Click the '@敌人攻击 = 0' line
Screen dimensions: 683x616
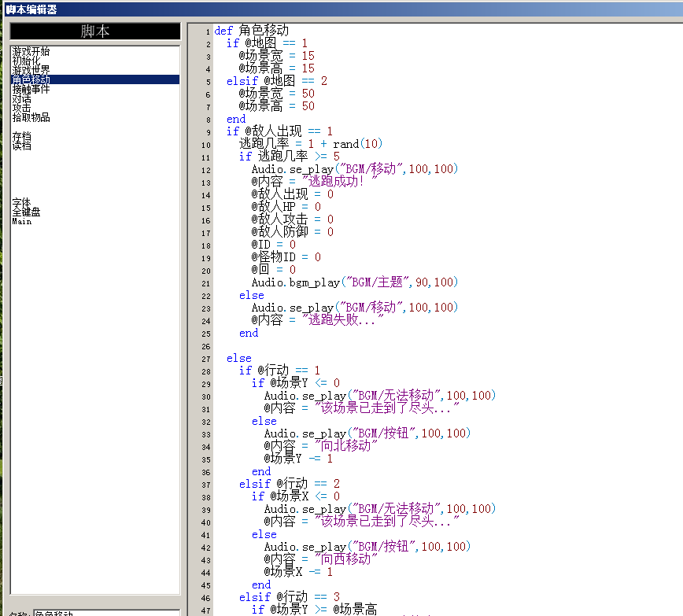coord(292,219)
